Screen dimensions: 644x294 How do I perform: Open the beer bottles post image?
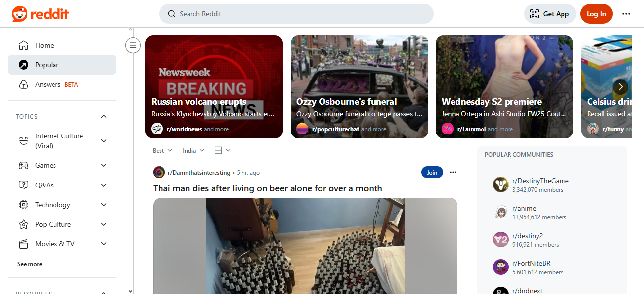305,246
